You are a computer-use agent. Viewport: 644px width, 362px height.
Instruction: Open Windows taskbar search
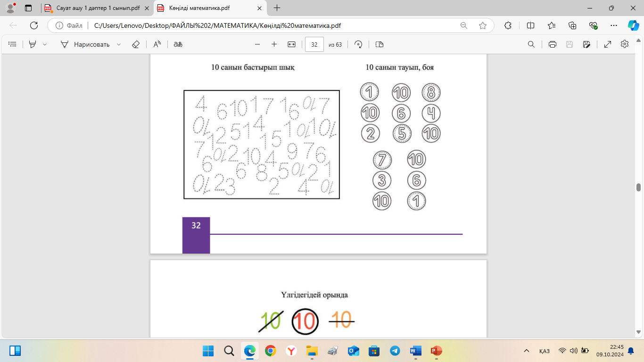point(229,351)
